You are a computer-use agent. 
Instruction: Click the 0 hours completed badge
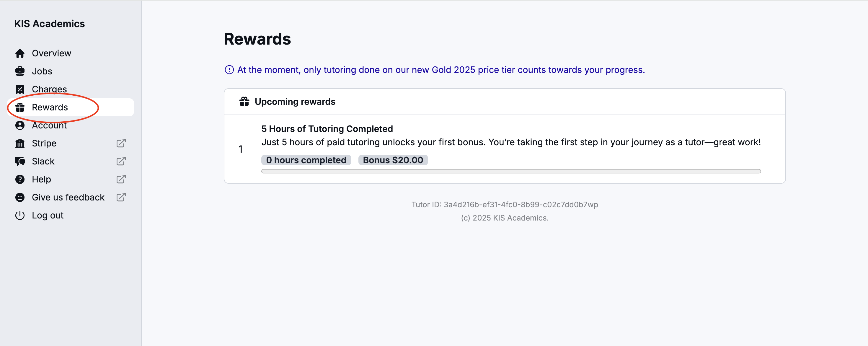pos(306,160)
